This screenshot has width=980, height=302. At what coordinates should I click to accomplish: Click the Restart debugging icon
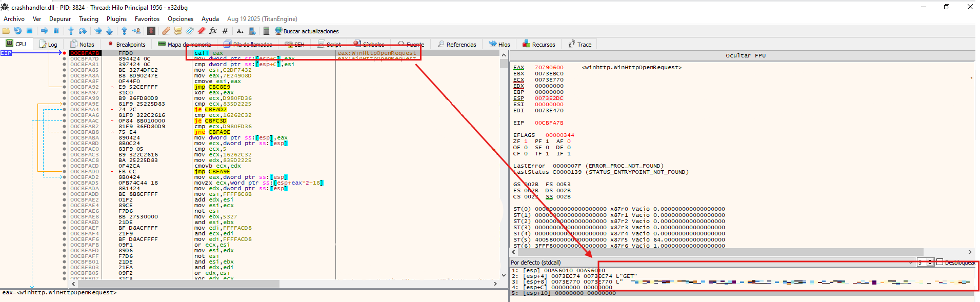coord(18,31)
